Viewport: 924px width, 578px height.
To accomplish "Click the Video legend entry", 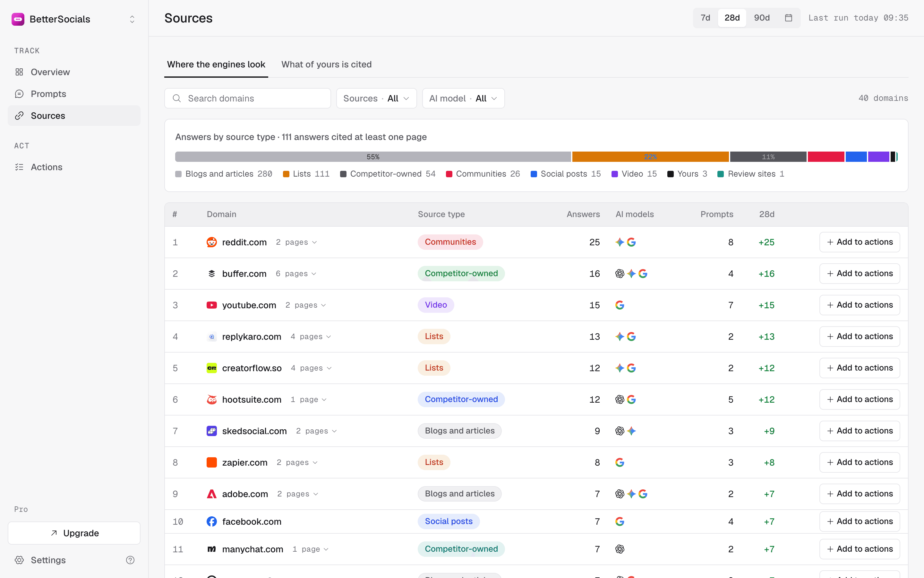I will point(634,174).
